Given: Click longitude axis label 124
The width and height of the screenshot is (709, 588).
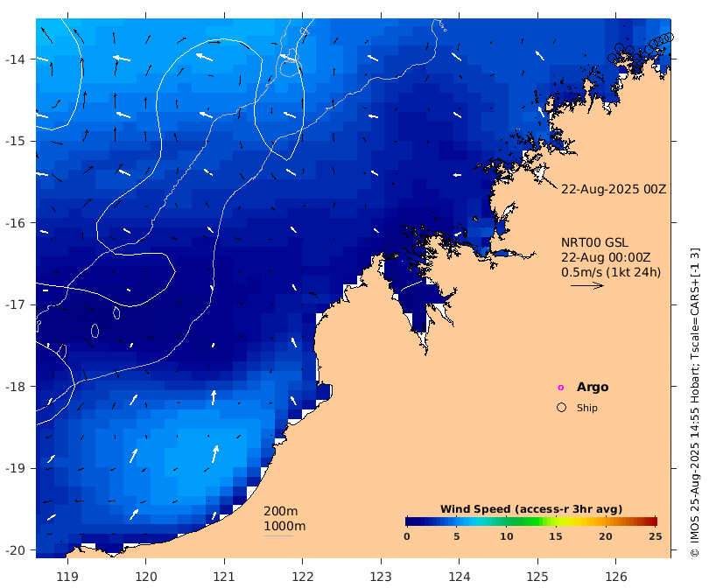Looking at the screenshot, I should [460, 577].
